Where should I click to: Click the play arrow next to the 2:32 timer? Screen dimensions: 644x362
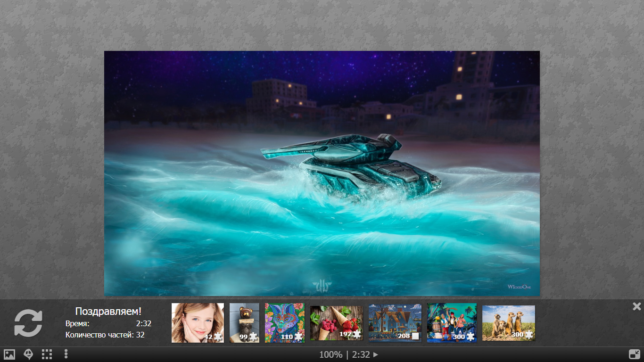pyautogui.click(x=376, y=355)
